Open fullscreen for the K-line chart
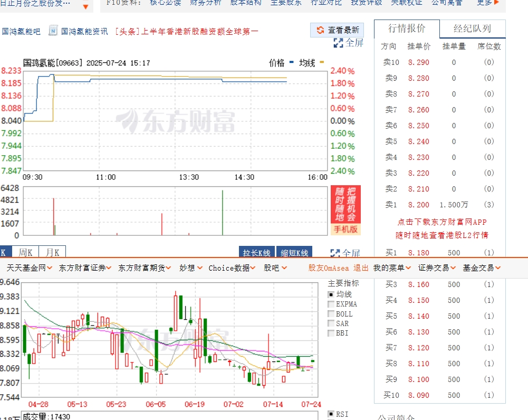This screenshot has width=528, height=420. [x=345, y=253]
